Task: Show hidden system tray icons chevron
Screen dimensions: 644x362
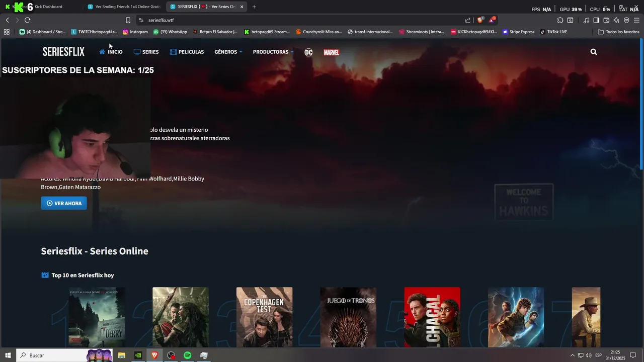Action: click(x=572, y=355)
